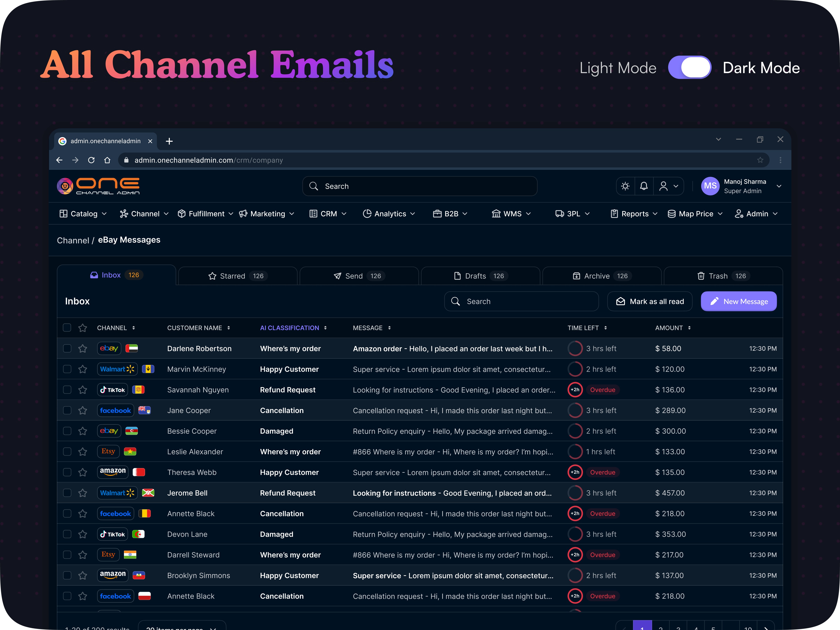
Task: Bookmark page with address bar star
Action: pos(760,160)
